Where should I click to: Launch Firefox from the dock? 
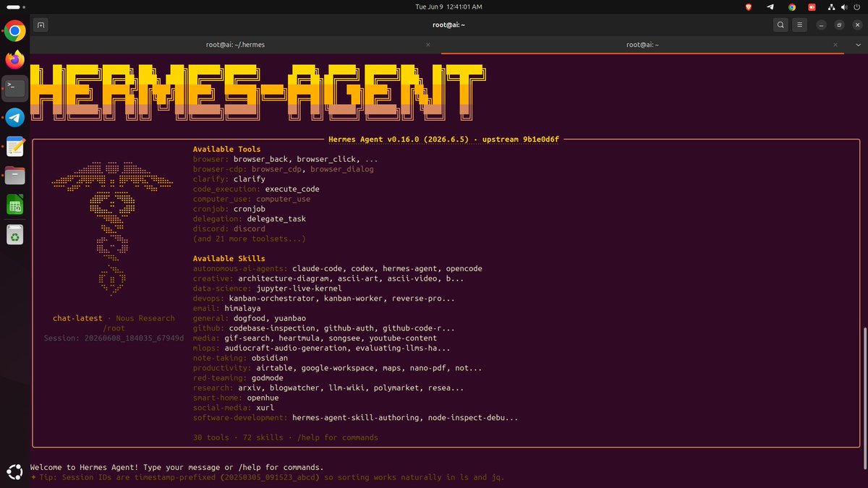click(15, 59)
